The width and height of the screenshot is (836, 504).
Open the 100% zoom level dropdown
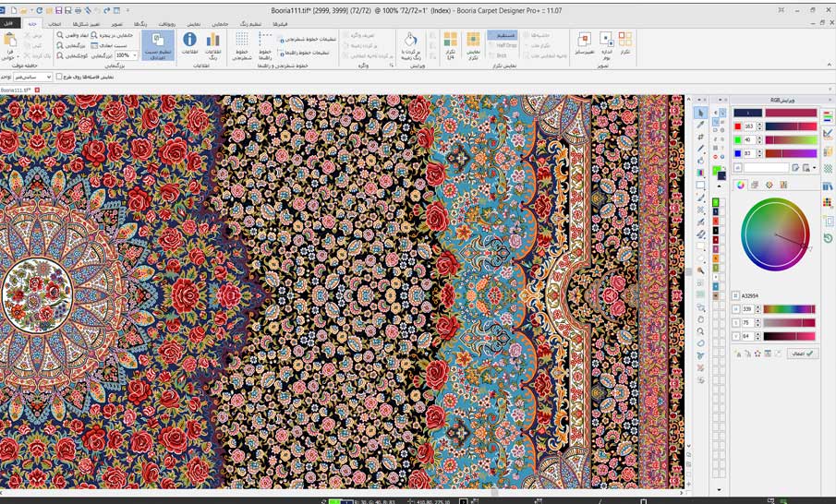135,55
